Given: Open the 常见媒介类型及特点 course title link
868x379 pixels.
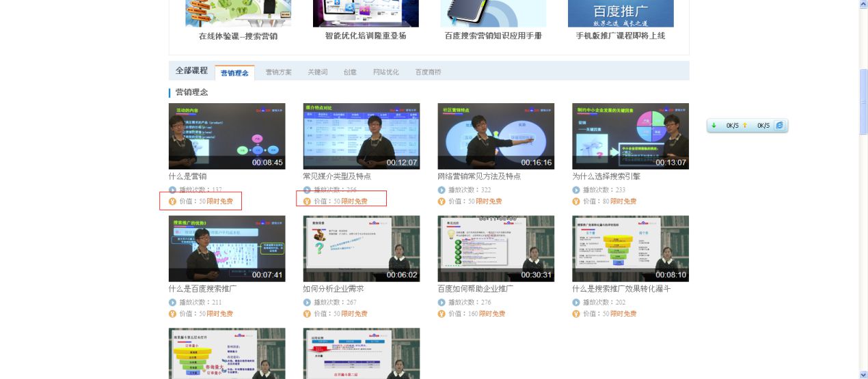Looking at the screenshot, I should 337,176.
